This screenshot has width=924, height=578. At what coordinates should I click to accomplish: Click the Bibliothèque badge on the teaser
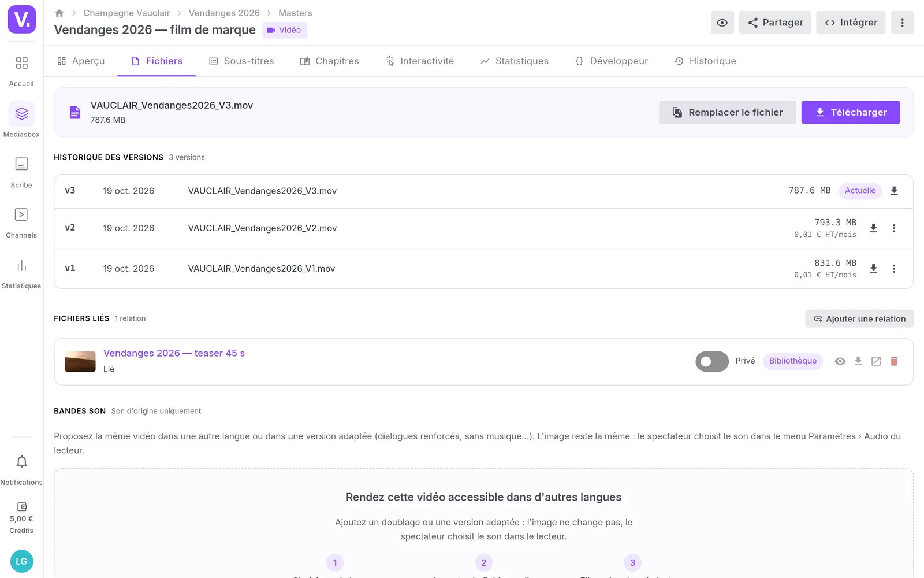tap(793, 361)
